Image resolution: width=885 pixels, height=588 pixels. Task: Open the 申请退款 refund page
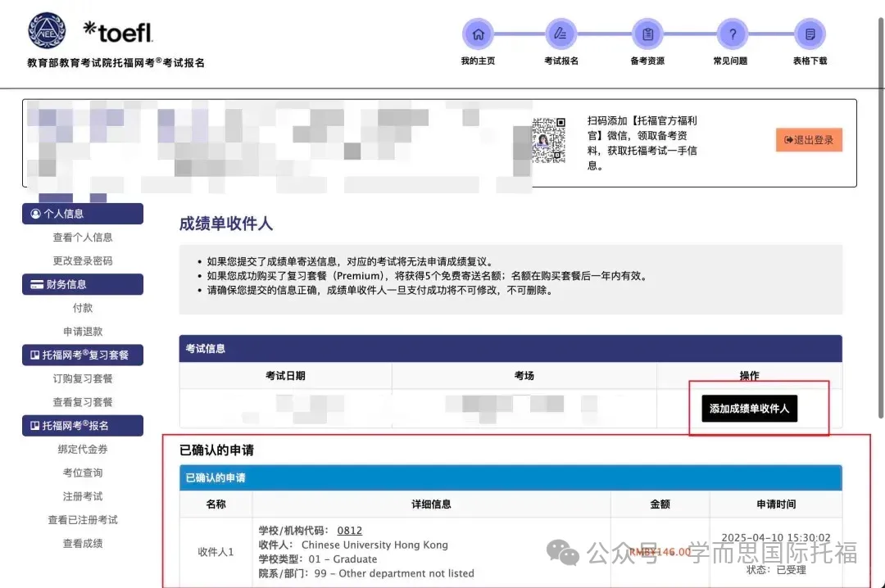(82, 331)
